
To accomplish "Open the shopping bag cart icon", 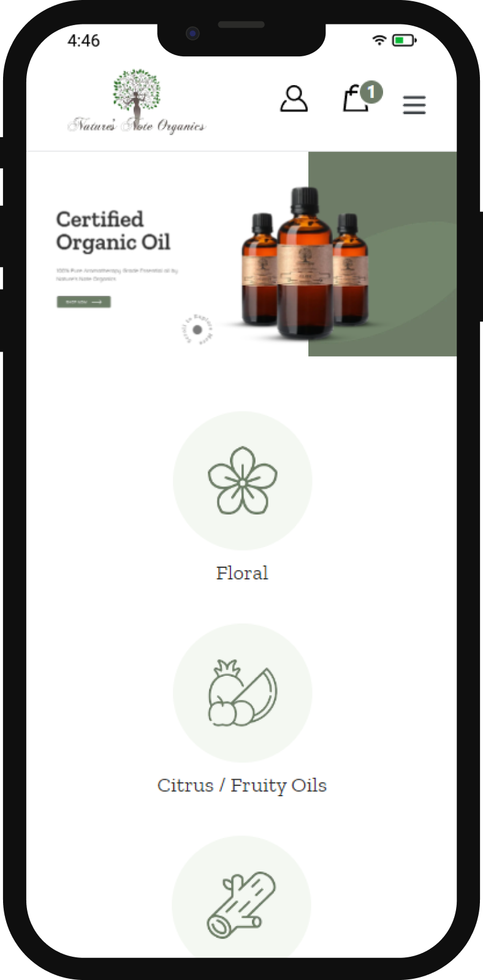I will click(356, 99).
